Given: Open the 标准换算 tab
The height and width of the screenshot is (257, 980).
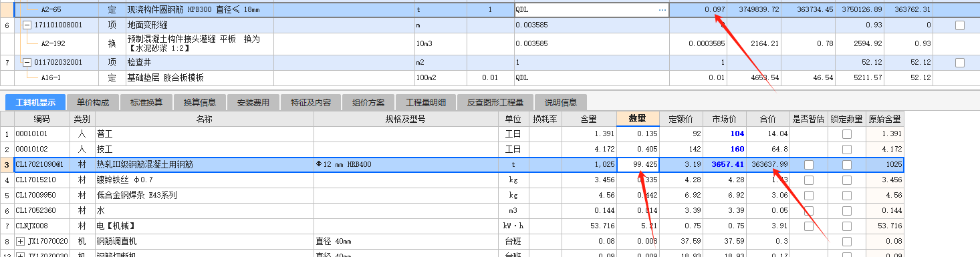Looking at the screenshot, I should 146,103.
